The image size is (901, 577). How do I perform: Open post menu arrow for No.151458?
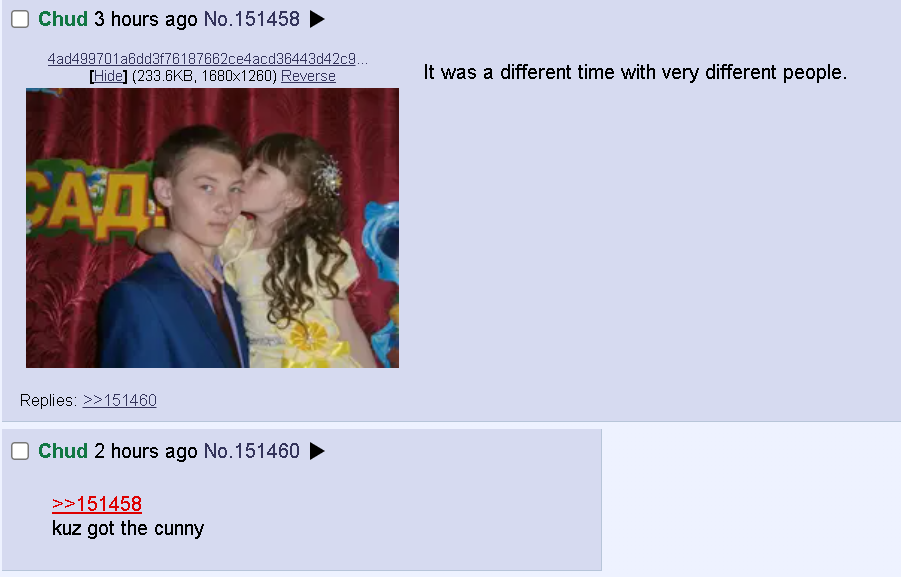coord(317,19)
